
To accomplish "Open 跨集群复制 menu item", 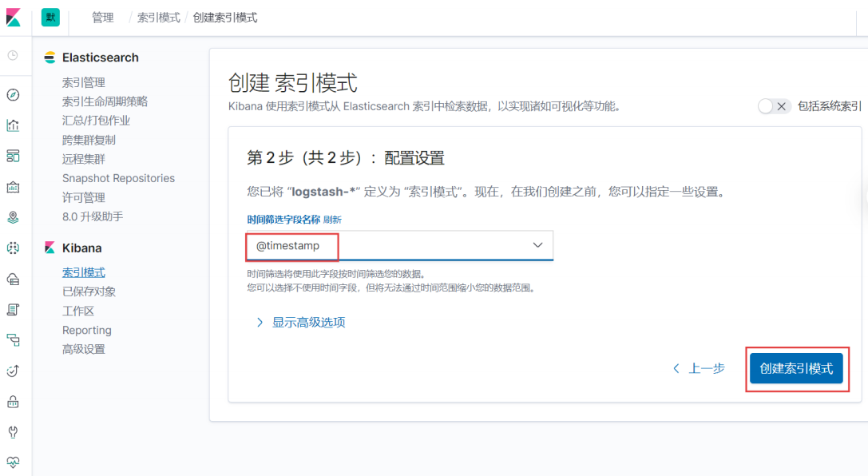I will tap(89, 140).
